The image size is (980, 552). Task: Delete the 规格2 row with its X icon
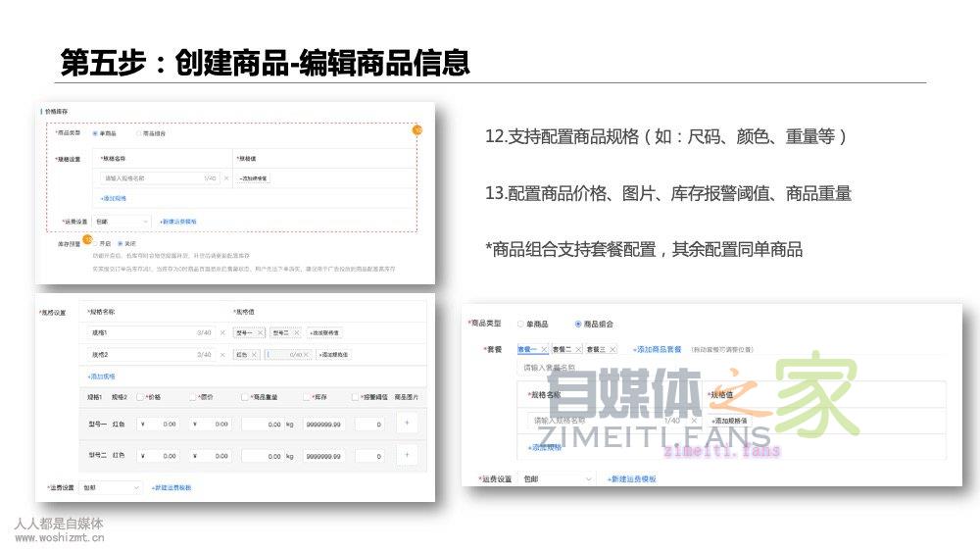(x=222, y=354)
